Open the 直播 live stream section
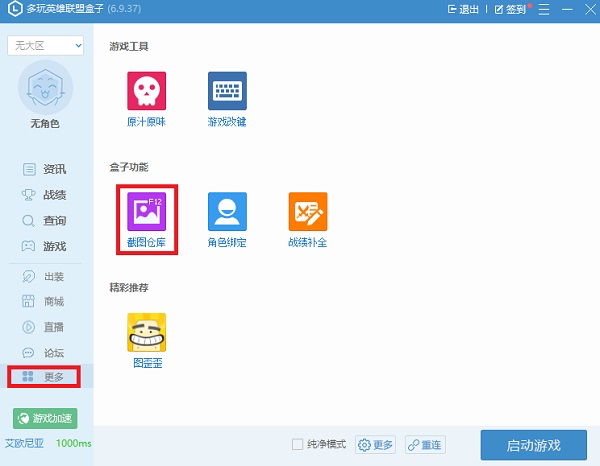600x466 pixels. coord(44,327)
